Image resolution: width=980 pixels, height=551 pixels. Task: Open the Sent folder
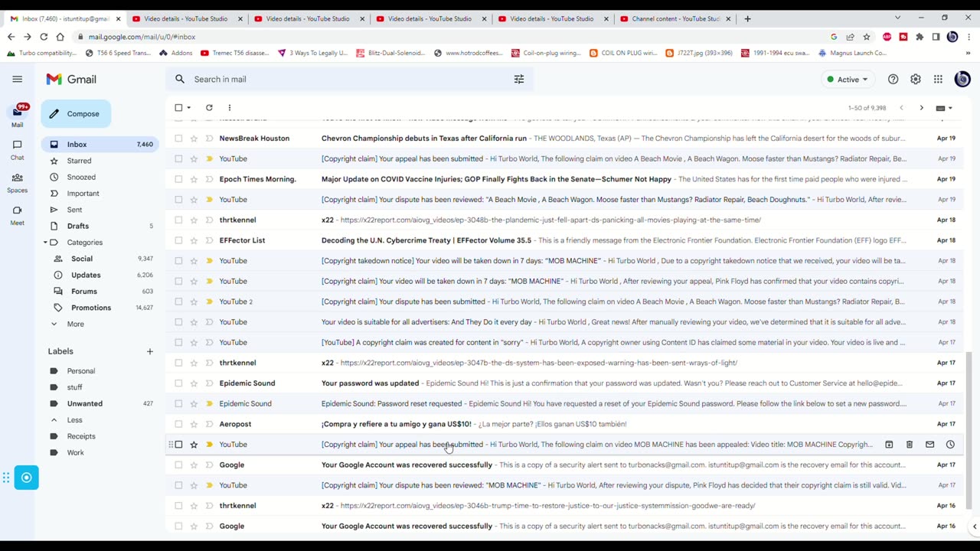tap(74, 210)
